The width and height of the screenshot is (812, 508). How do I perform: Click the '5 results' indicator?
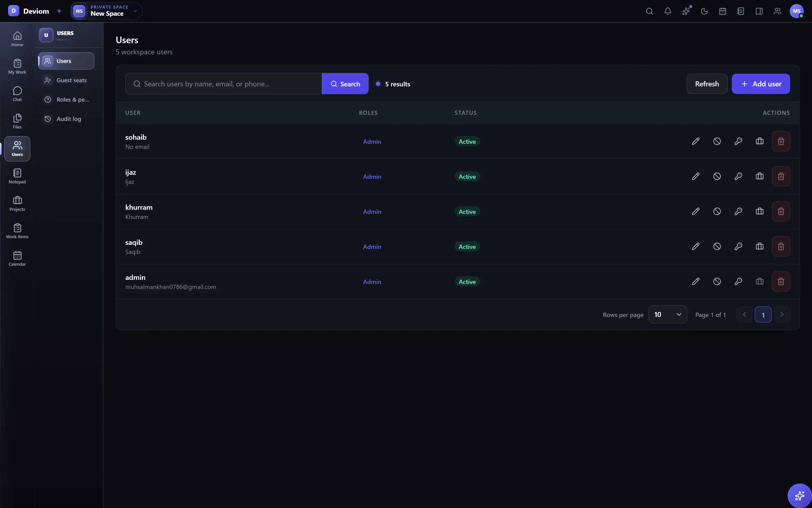coord(393,84)
